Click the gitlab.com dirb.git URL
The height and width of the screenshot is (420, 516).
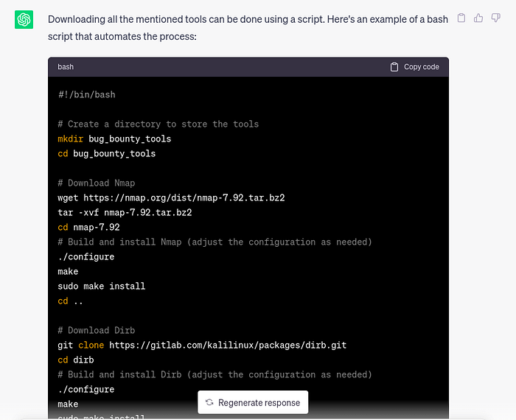(228, 345)
